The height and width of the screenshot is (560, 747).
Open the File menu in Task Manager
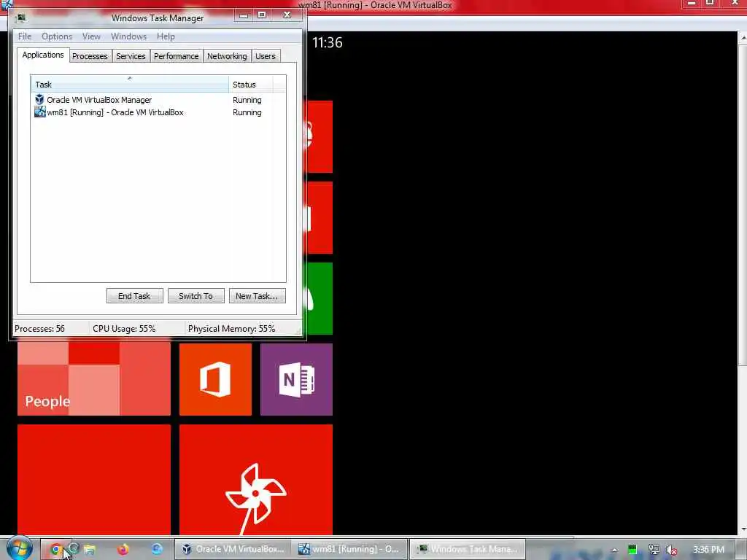point(24,36)
